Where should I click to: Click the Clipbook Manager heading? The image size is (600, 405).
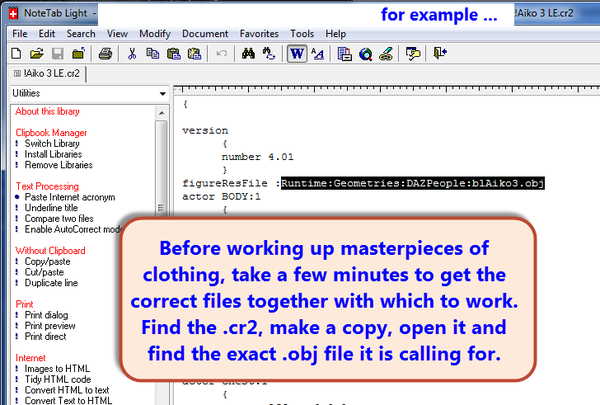tap(51, 133)
